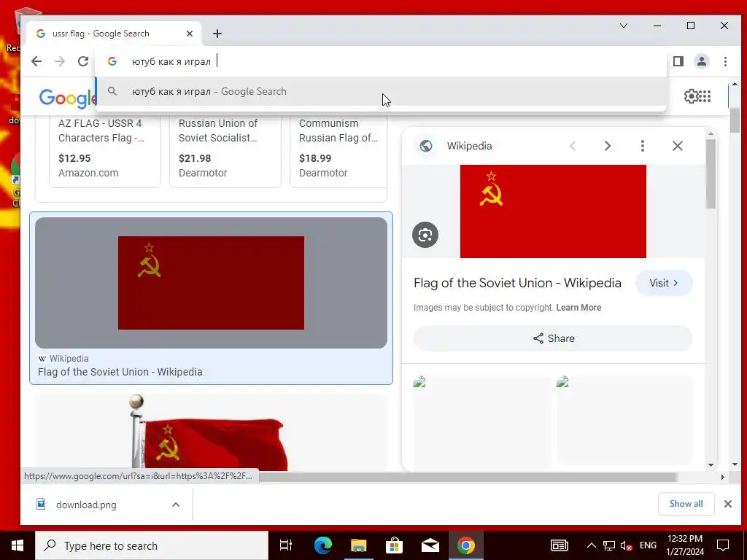747x560 pixels.
Task: Open the Google apps grid icon
Action: click(705, 96)
